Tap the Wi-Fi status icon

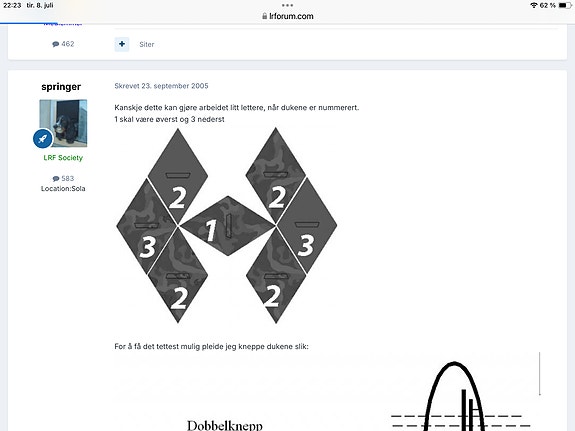[534, 5]
